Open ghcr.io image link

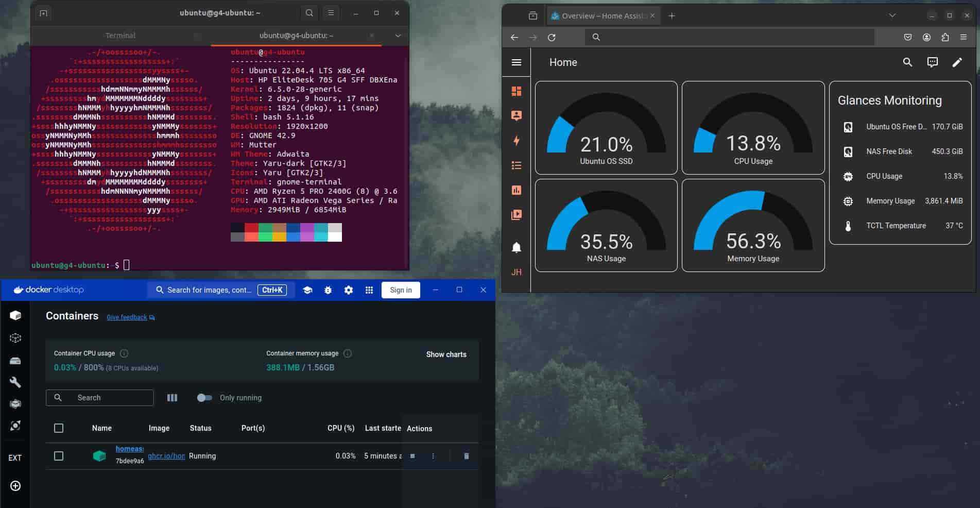point(166,456)
